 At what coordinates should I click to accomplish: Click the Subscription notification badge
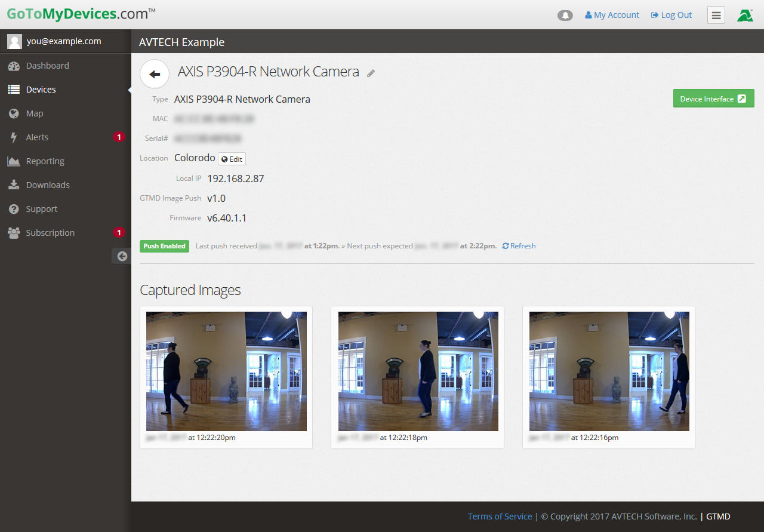click(x=119, y=233)
